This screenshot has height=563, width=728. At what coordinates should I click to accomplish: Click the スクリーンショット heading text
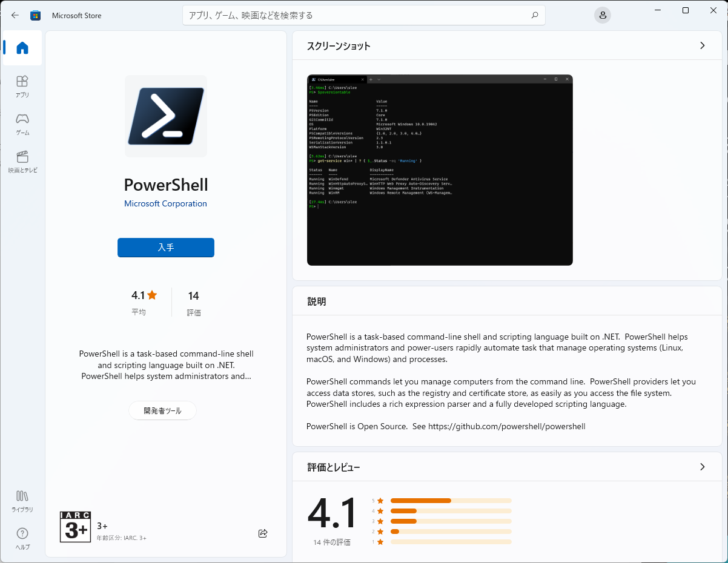click(x=339, y=46)
